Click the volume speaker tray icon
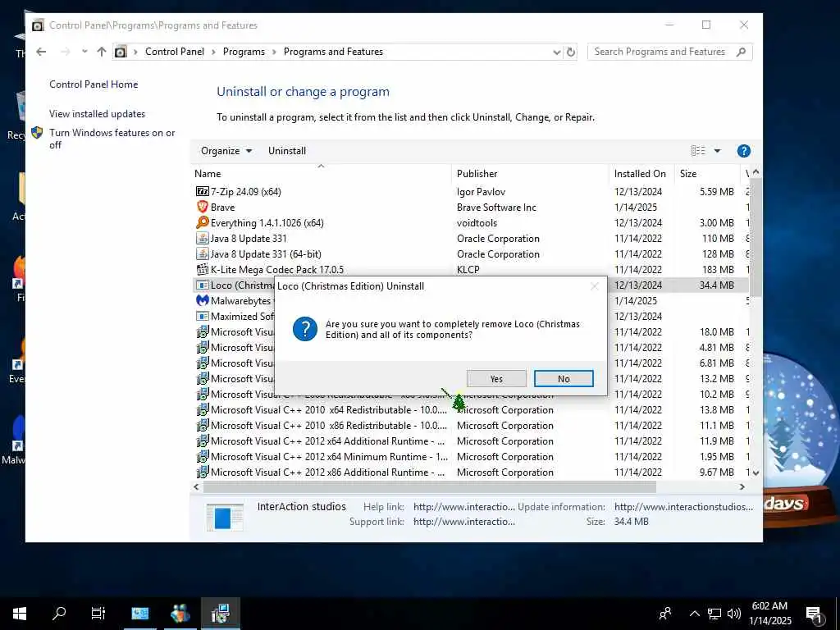This screenshot has width=840, height=630. point(734,614)
